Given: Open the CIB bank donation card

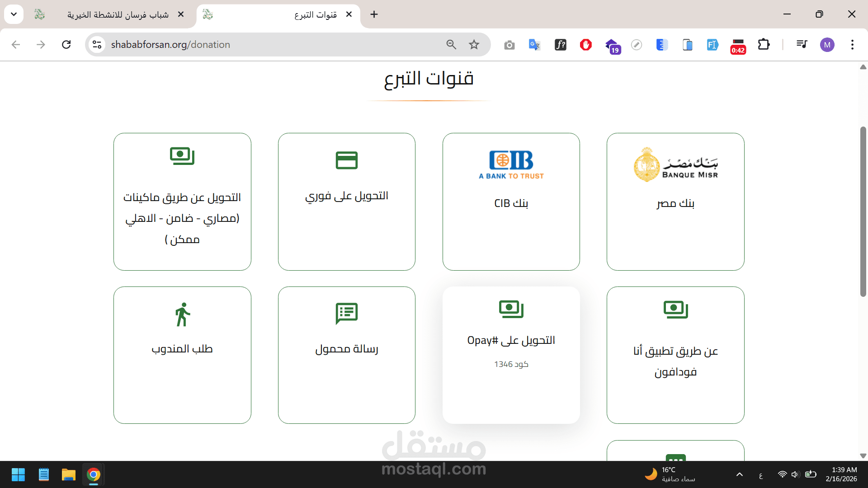Looking at the screenshot, I should [x=511, y=202].
